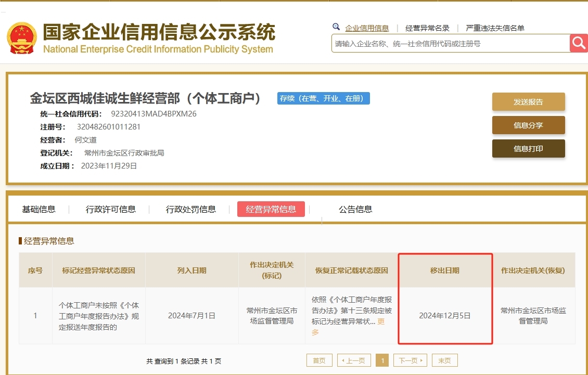This screenshot has width=588, height=375.
Task: Click the 上一页 previous page button
Action: [x=354, y=360]
